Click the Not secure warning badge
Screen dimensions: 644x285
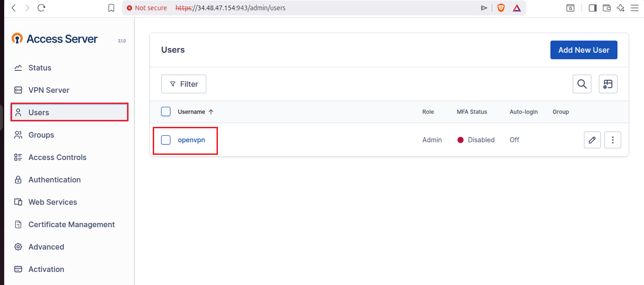coord(147,8)
